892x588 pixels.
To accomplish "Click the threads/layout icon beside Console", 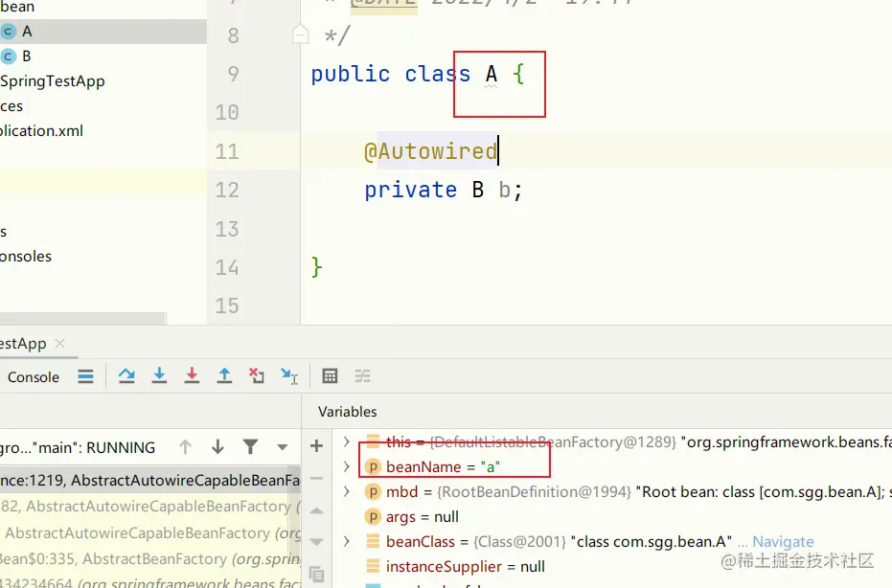I will tap(86, 376).
